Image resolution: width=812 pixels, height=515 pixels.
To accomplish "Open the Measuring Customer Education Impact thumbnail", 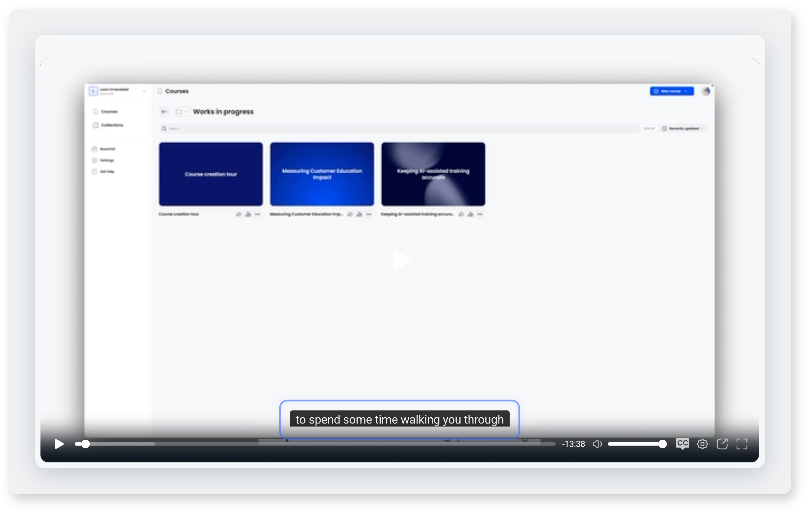I will coord(322,174).
